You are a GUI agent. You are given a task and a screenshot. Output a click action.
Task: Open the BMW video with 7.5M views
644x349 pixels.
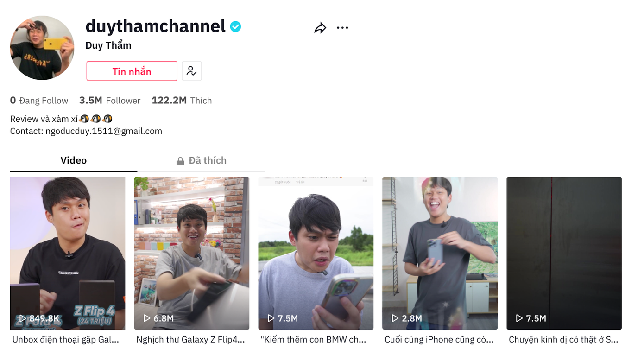[x=316, y=253]
